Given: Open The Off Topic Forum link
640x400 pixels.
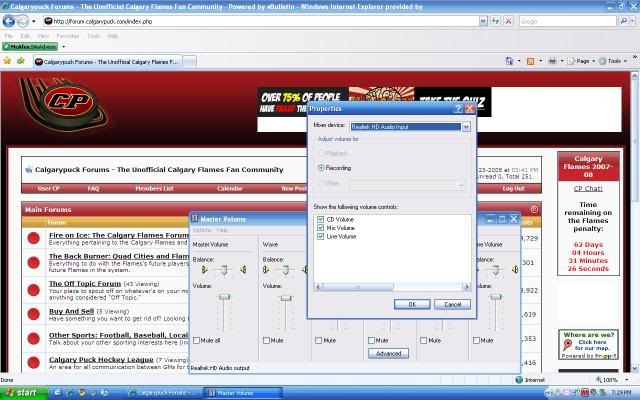Looking at the screenshot, I should coord(85,283).
